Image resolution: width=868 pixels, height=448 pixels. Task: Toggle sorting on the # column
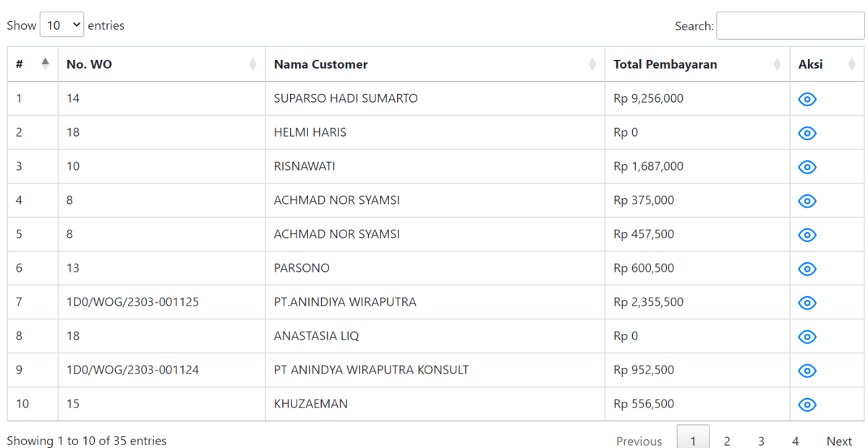coord(33,64)
